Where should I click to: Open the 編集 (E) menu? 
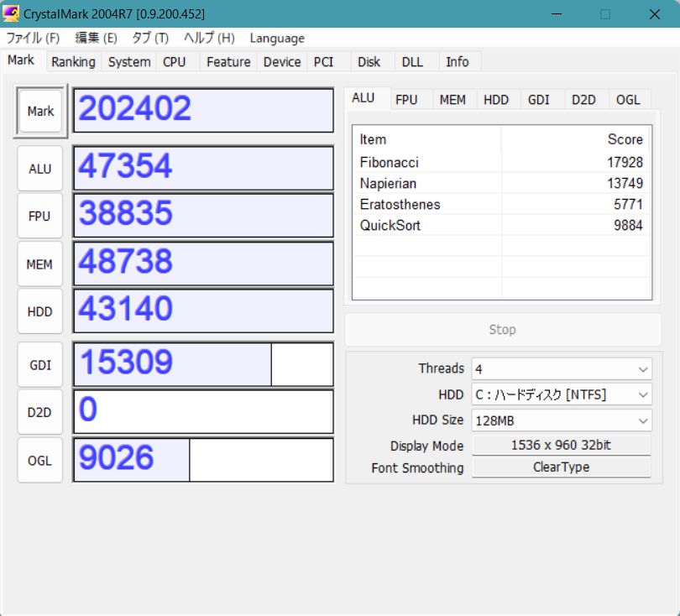pyautogui.click(x=96, y=38)
